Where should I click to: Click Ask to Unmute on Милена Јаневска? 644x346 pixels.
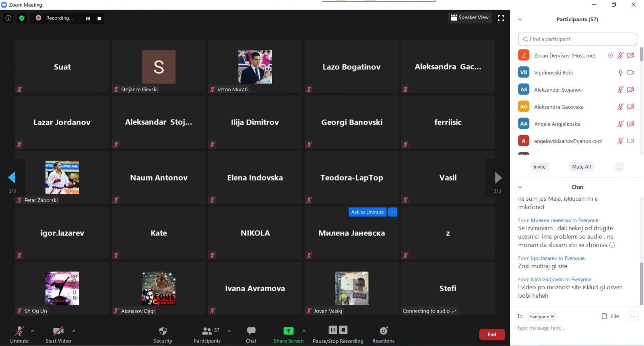click(367, 212)
